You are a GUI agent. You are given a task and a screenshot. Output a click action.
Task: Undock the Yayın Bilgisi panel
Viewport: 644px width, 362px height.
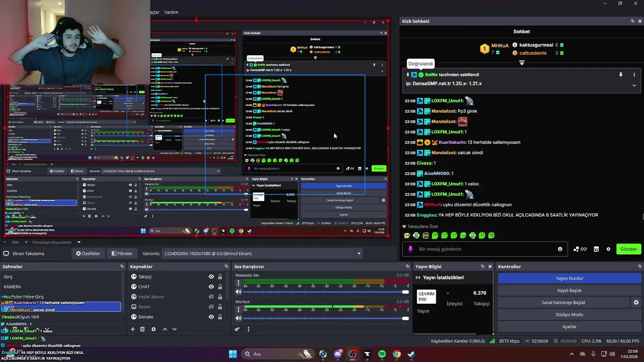pyautogui.click(x=482, y=266)
